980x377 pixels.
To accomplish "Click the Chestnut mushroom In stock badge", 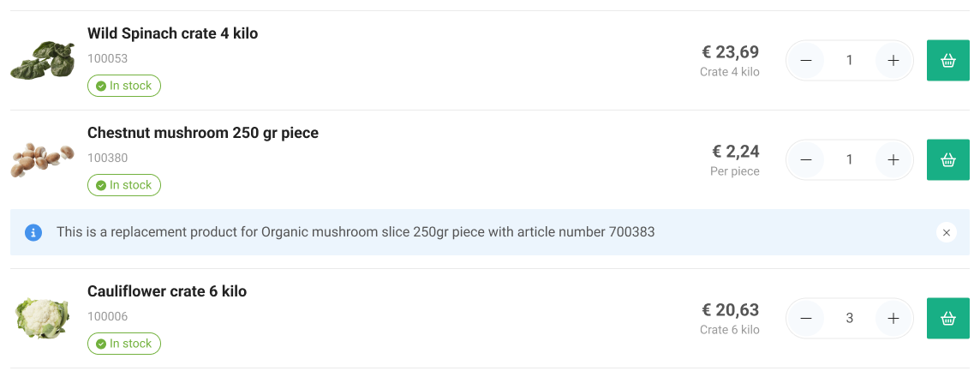I will tap(123, 185).
